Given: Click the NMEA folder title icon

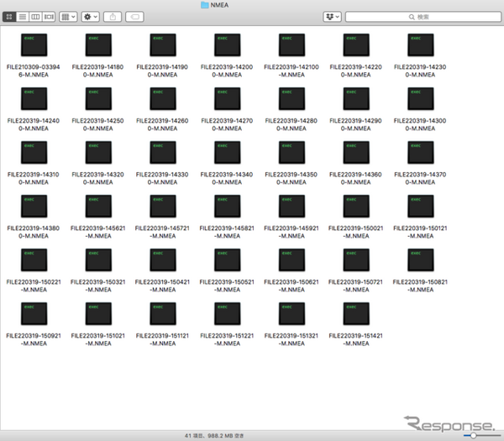Looking at the screenshot, I should [x=205, y=5].
